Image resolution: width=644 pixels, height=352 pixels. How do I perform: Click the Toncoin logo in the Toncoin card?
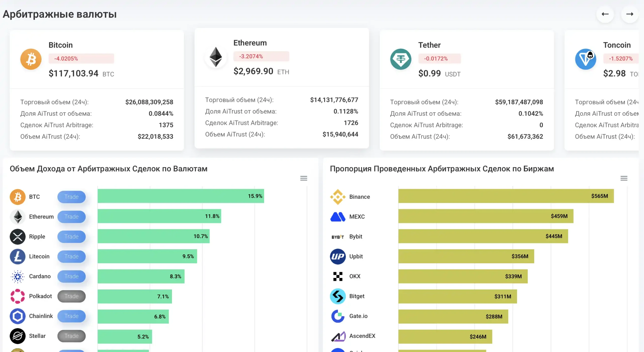pos(586,59)
